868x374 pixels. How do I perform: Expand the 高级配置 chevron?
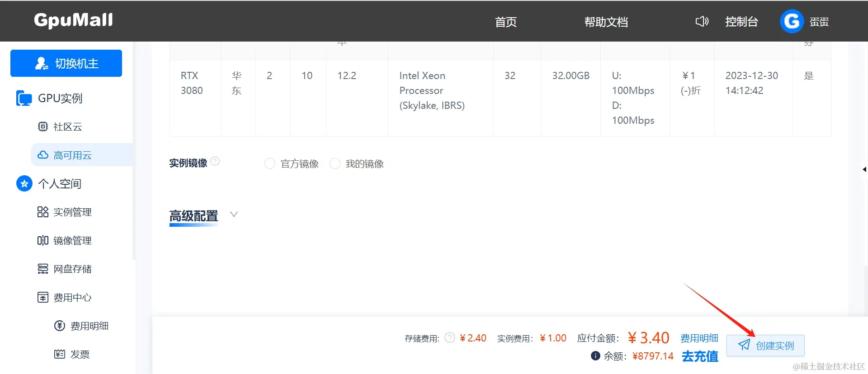click(x=234, y=214)
